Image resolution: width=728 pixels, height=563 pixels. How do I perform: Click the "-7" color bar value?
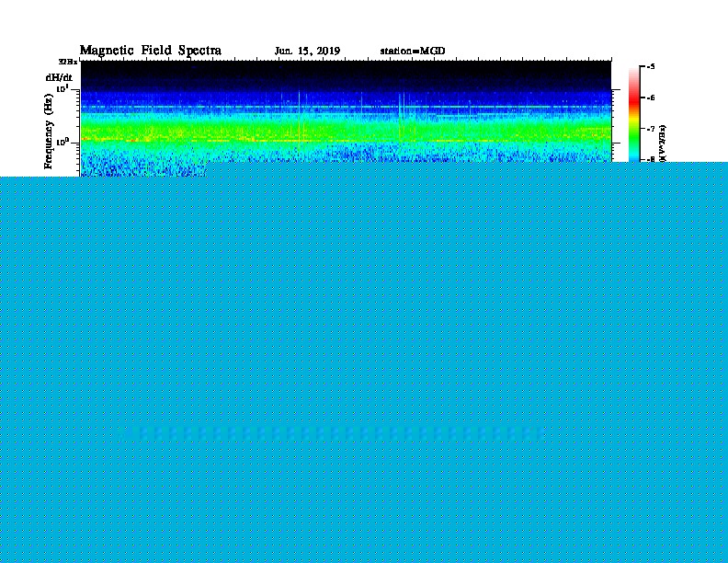click(650, 129)
